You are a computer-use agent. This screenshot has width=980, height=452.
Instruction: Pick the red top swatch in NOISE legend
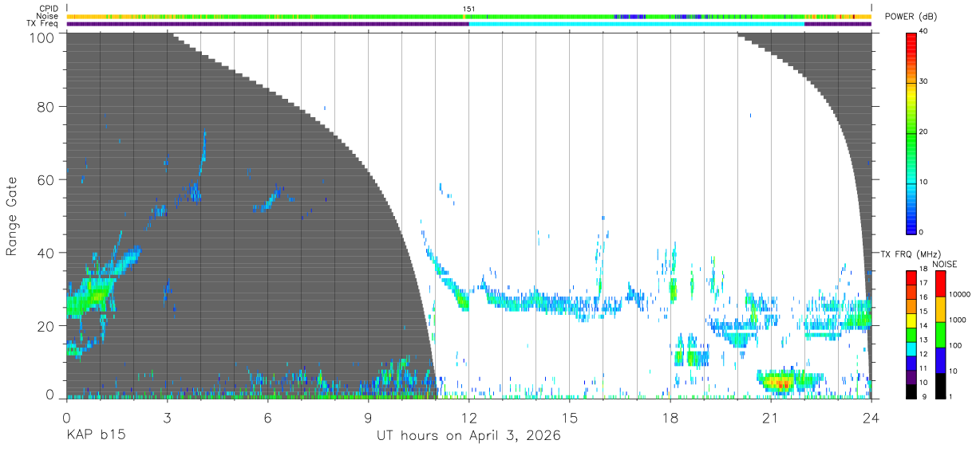[x=941, y=284]
